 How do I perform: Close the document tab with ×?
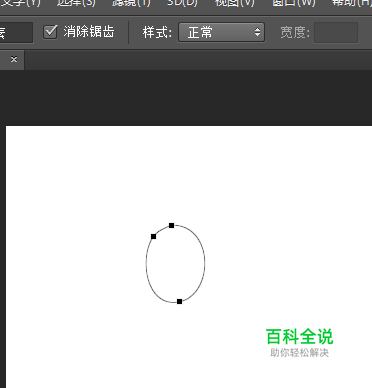pyautogui.click(x=14, y=59)
